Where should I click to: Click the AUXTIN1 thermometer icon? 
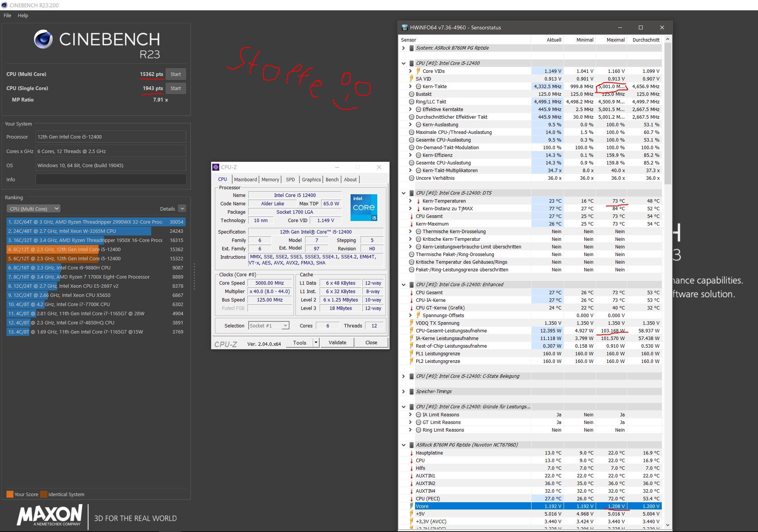click(x=411, y=476)
